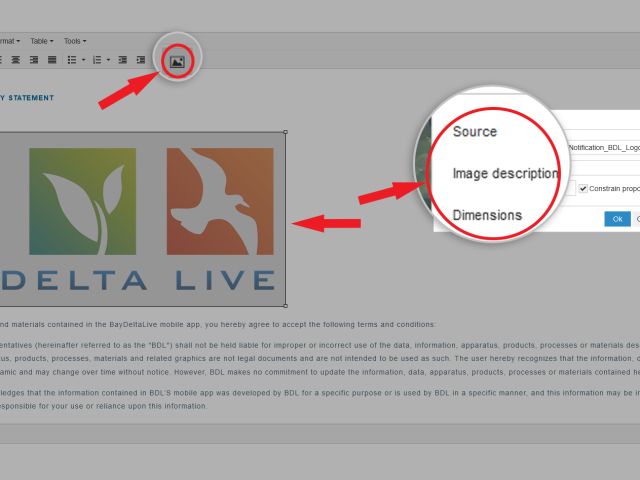Image resolution: width=640 pixels, height=480 pixels.
Task: Open the Tools menu
Action: click(x=75, y=41)
